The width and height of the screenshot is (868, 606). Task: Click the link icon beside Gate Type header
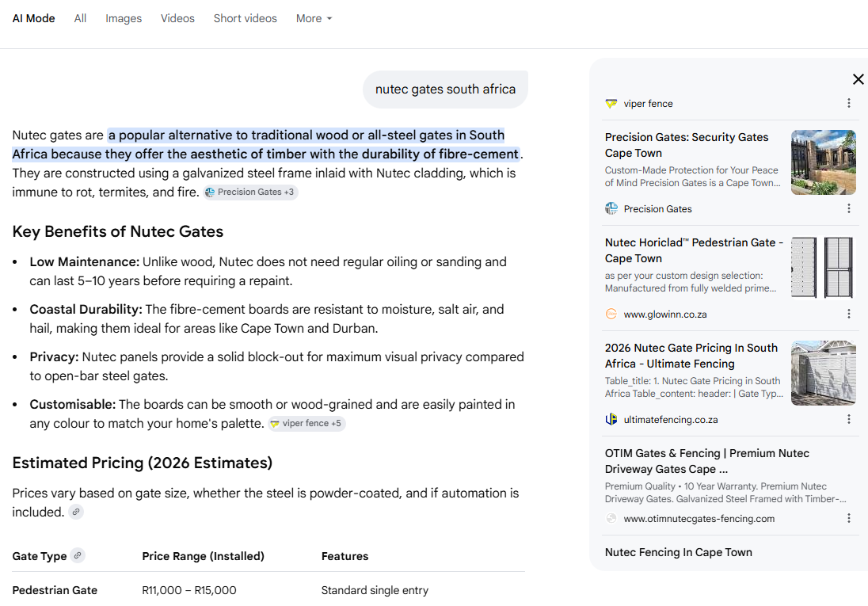pos(78,555)
